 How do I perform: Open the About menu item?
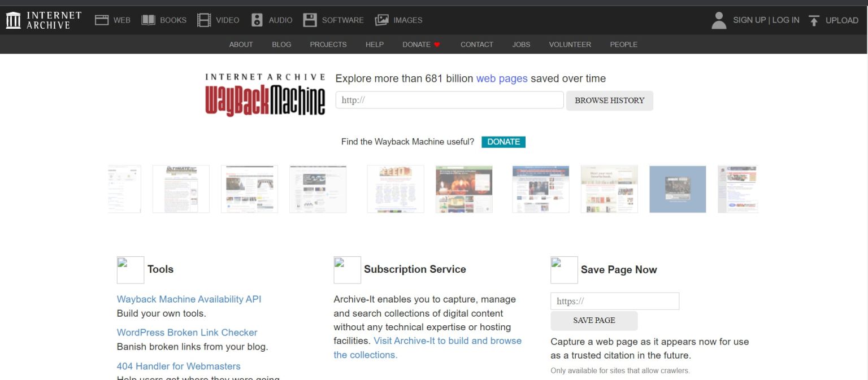(241, 45)
